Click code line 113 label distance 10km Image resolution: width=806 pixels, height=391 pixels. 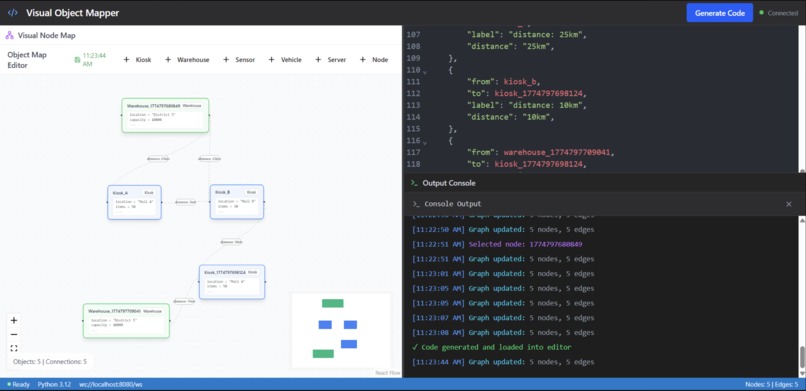(x=527, y=105)
